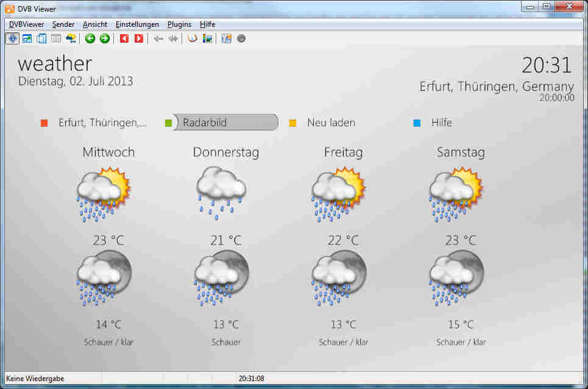
Task: Click the two overlapping blue pages icon
Action: coord(41,38)
